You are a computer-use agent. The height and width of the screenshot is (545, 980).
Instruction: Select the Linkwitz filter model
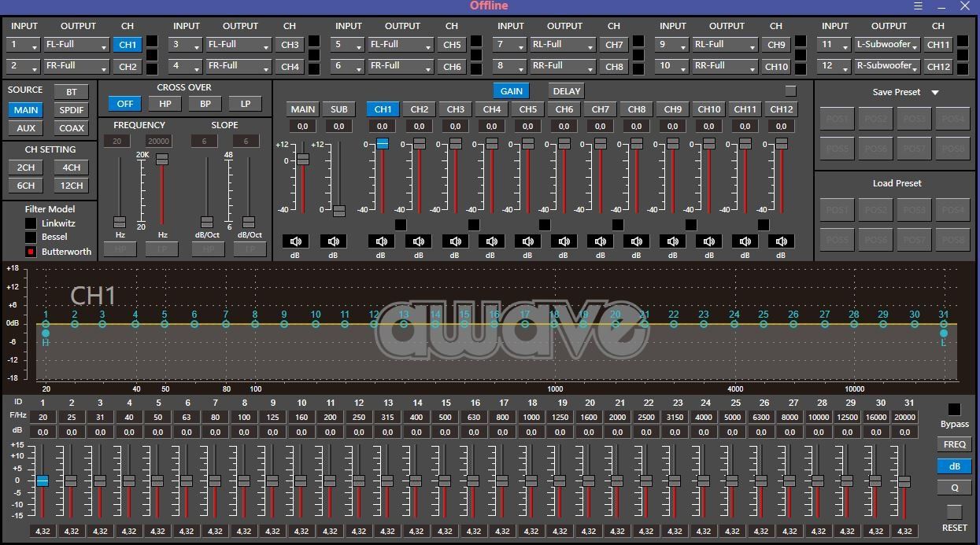(31, 223)
